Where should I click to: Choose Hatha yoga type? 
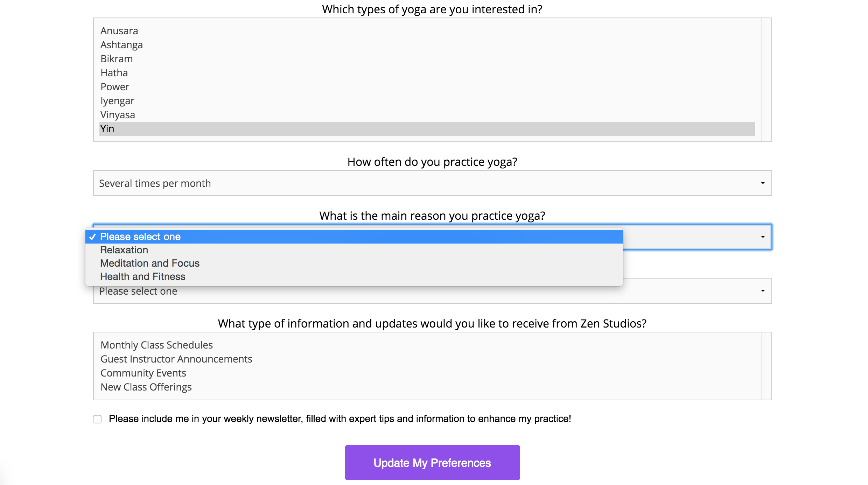click(x=114, y=73)
